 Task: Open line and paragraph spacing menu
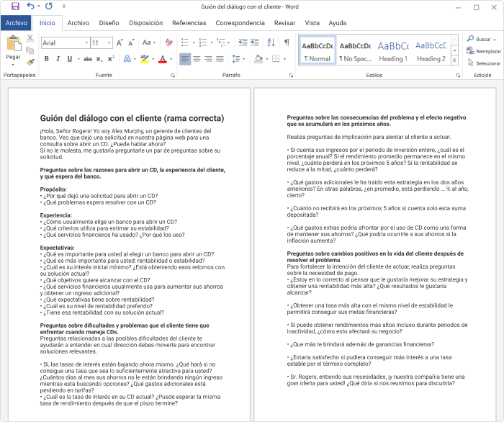pyautogui.click(x=238, y=59)
